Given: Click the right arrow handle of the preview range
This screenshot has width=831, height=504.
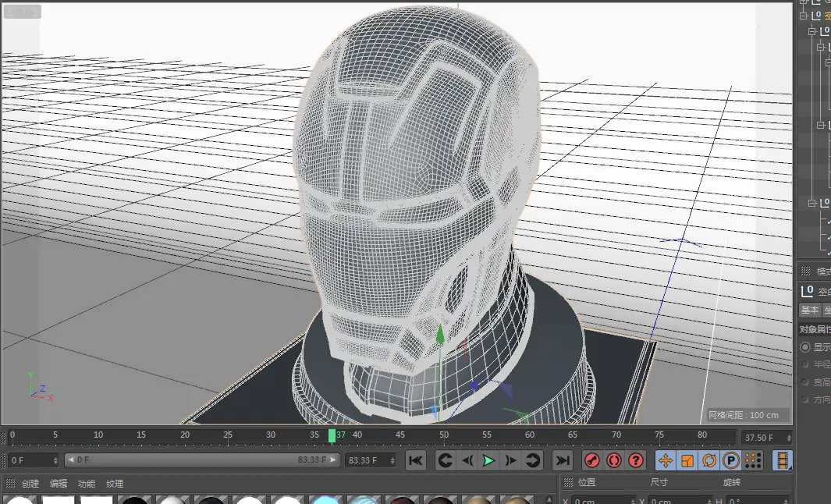Looking at the screenshot, I should [333, 460].
